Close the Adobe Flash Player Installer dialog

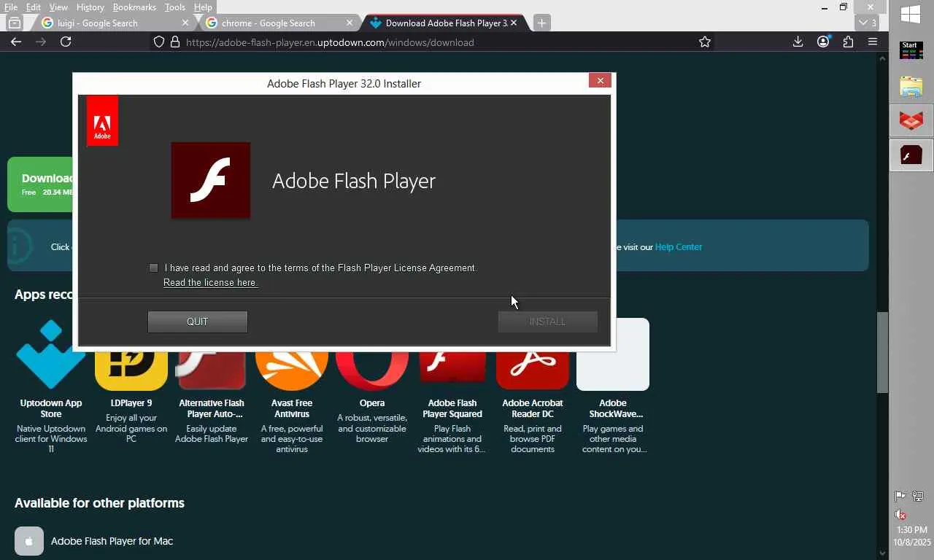600,80
